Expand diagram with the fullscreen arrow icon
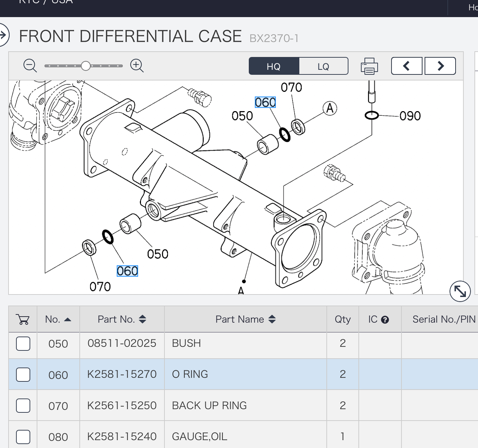This screenshot has width=478, height=448. 460,291
